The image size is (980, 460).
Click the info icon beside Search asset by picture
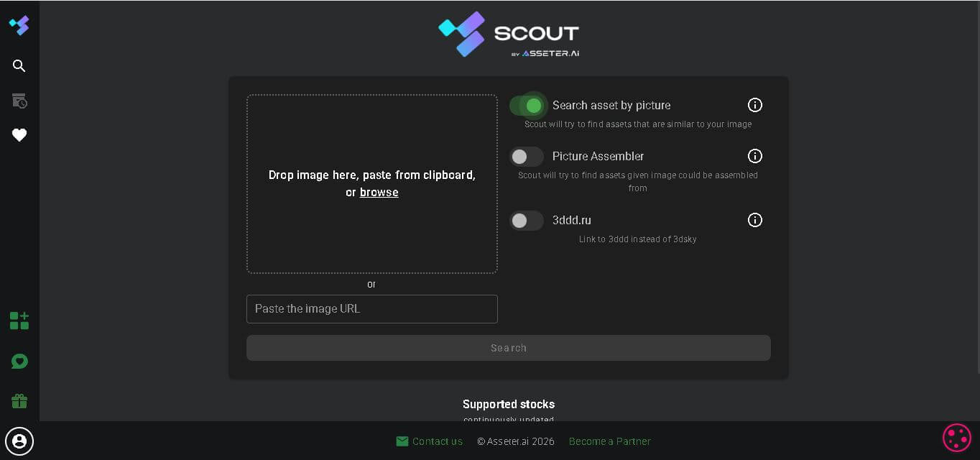pyautogui.click(x=755, y=105)
